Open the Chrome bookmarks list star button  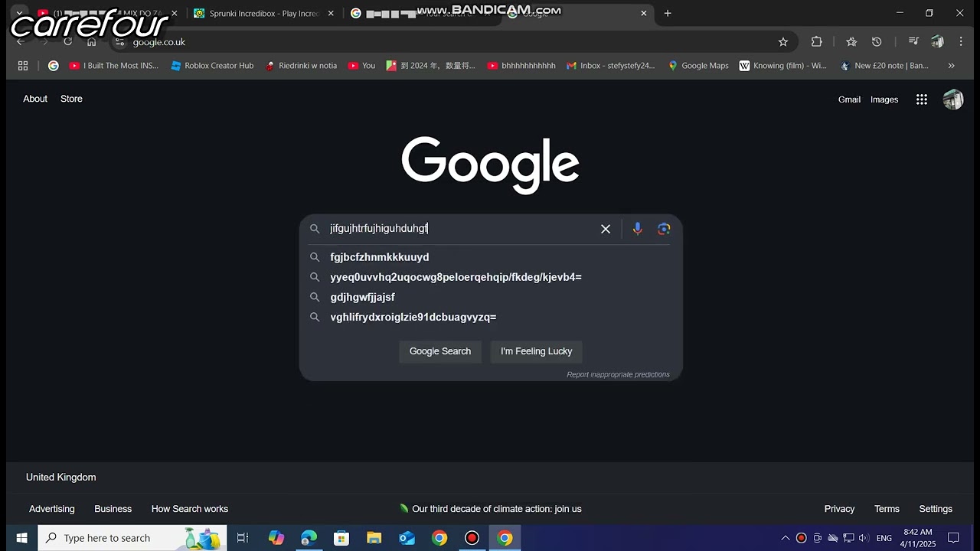pyautogui.click(x=851, y=42)
